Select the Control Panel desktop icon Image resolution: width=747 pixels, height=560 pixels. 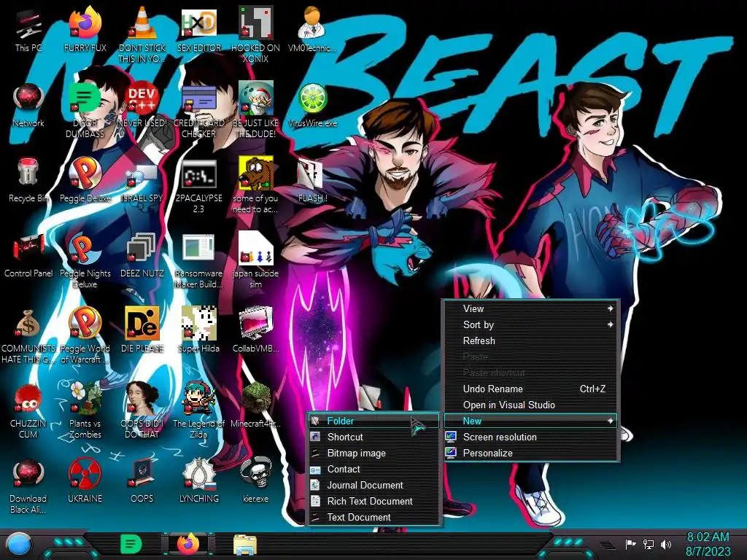(28, 255)
